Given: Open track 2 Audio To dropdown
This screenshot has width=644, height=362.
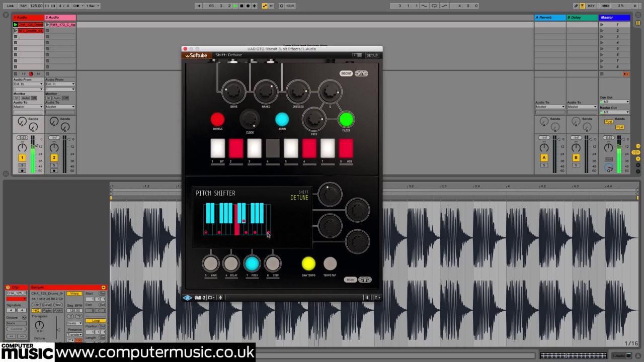Looking at the screenshot, I should (60, 107).
